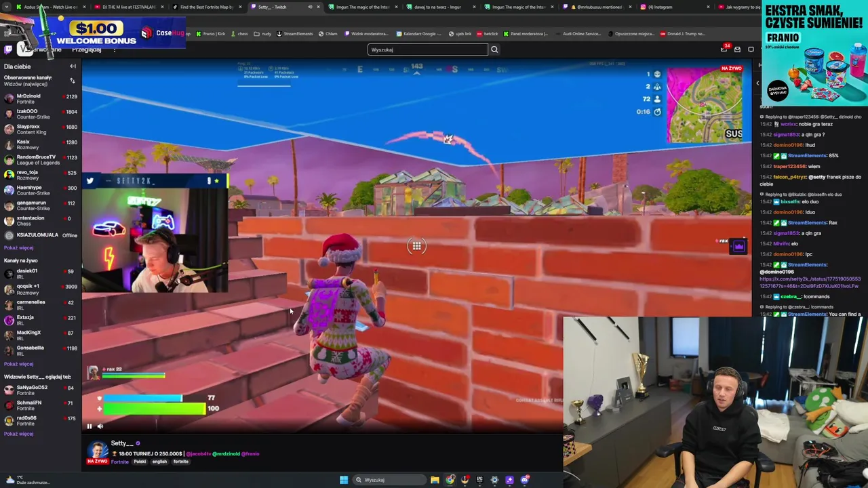Viewport: 868px width, 488px height.
Task: Open Chrome from the taskbar
Action: coord(450,480)
